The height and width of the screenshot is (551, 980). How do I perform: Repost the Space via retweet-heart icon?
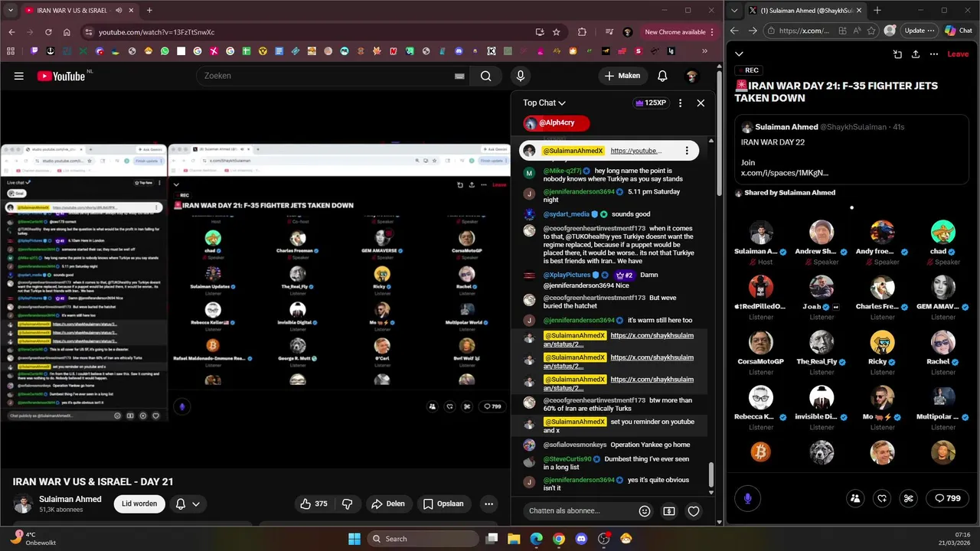click(882, 498)
